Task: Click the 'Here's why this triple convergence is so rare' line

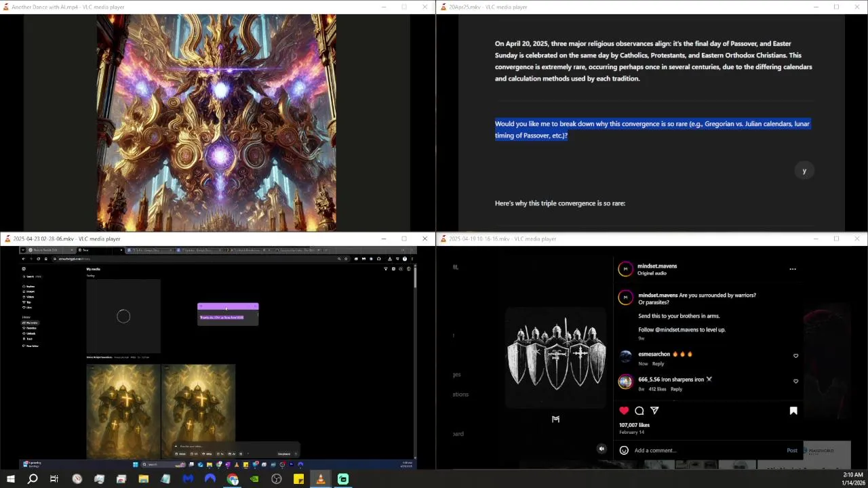Action: 560,203
